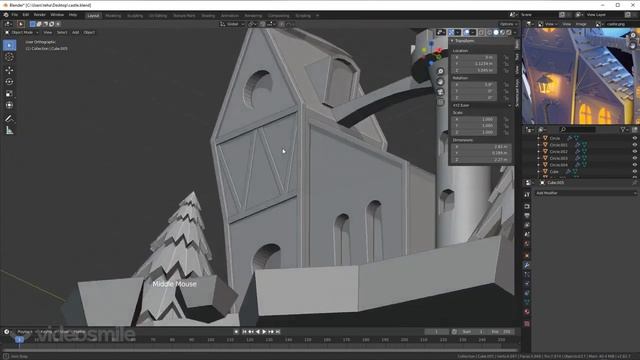Hide Circle.001 with its eye icon

[634, 145]
